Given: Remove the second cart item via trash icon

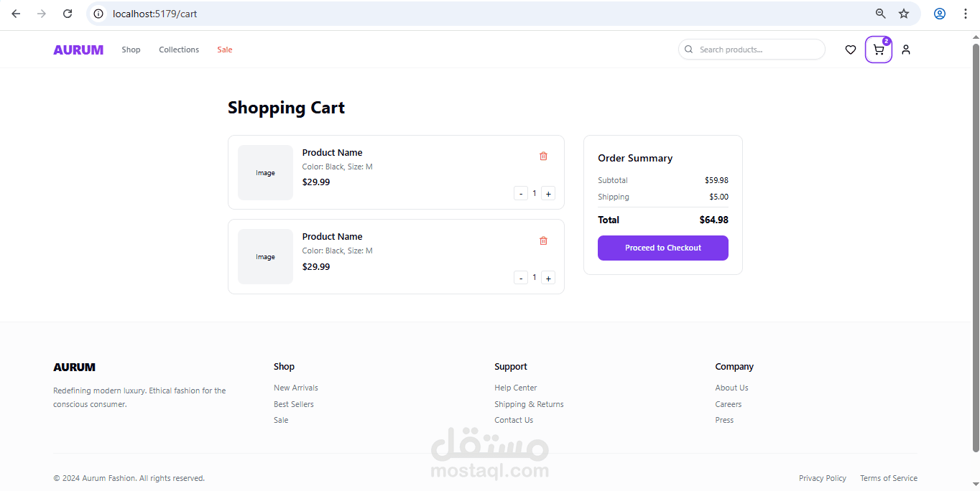Looking at the screenshot, I should pyautogui.click(x=543, y=240).
